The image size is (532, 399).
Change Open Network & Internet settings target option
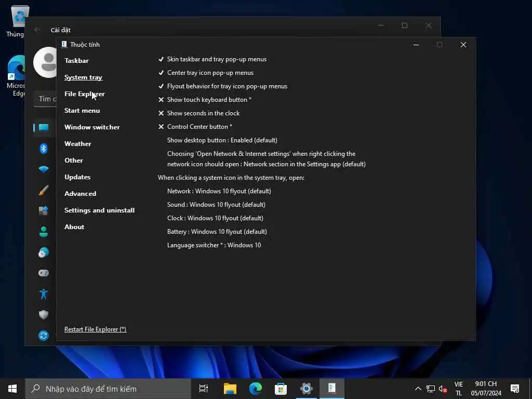(x=267, y=159)
